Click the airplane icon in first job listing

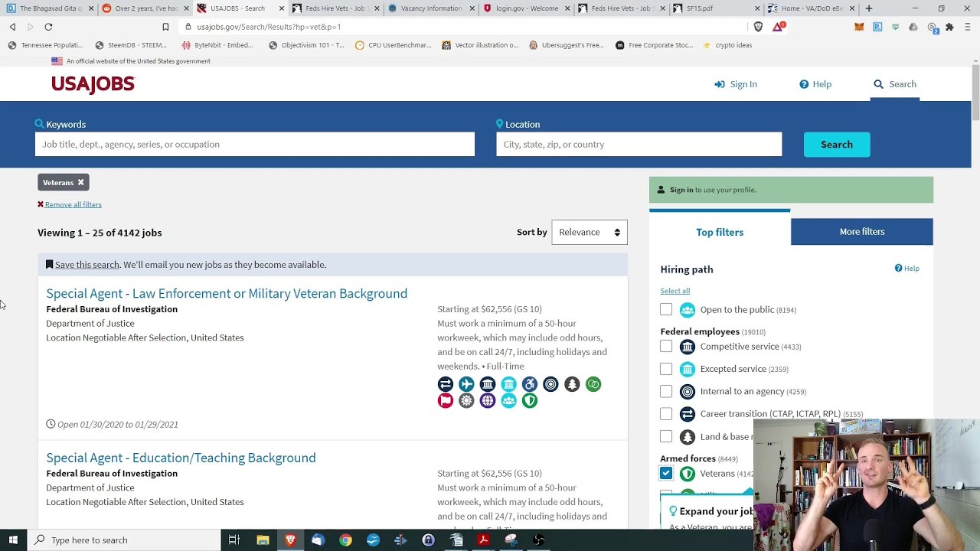click(x=466, y=384)
